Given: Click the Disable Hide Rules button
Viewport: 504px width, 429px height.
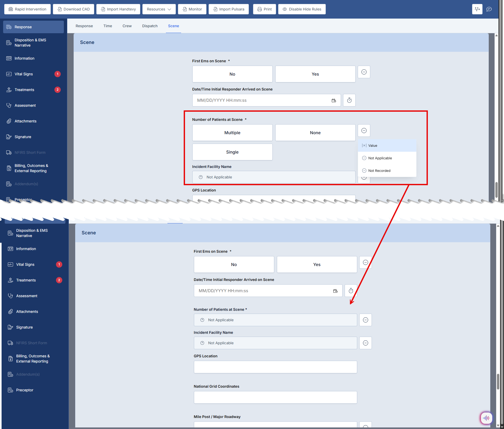Looking at the screenshot, I should coord(302,9).
